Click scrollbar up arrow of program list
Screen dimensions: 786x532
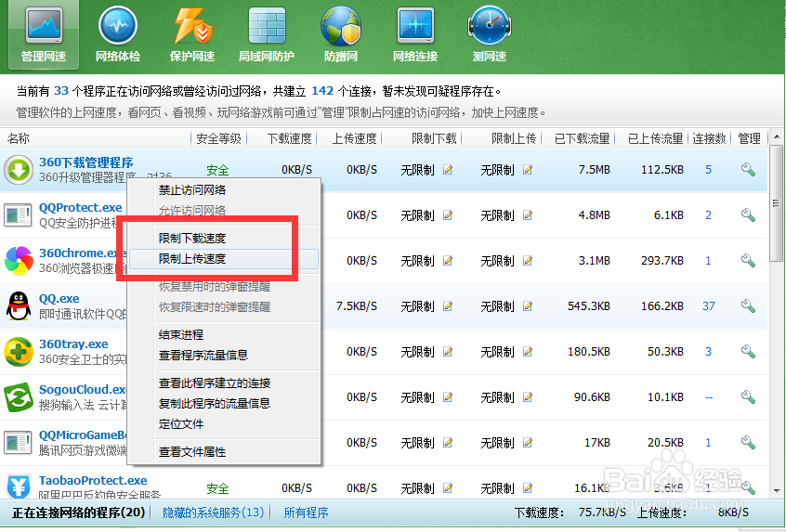777,136
